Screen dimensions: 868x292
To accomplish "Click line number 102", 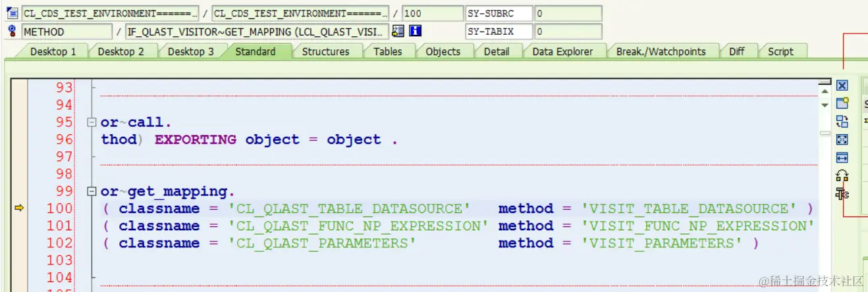I will click(60, 243).
